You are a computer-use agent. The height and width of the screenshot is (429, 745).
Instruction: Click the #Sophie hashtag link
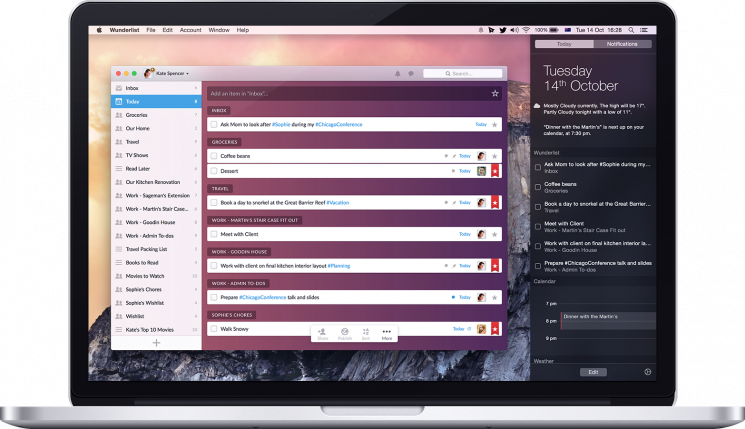pos(281,124)
